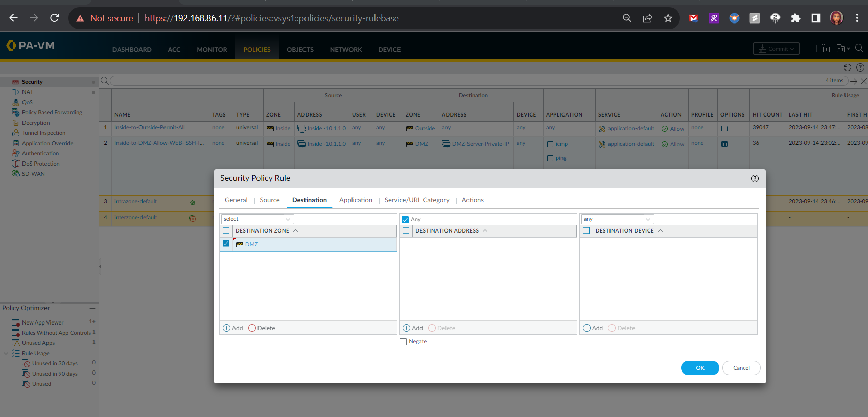
Task: Cancel the Security Policy Rule dialog
Action: coord(741,368)
